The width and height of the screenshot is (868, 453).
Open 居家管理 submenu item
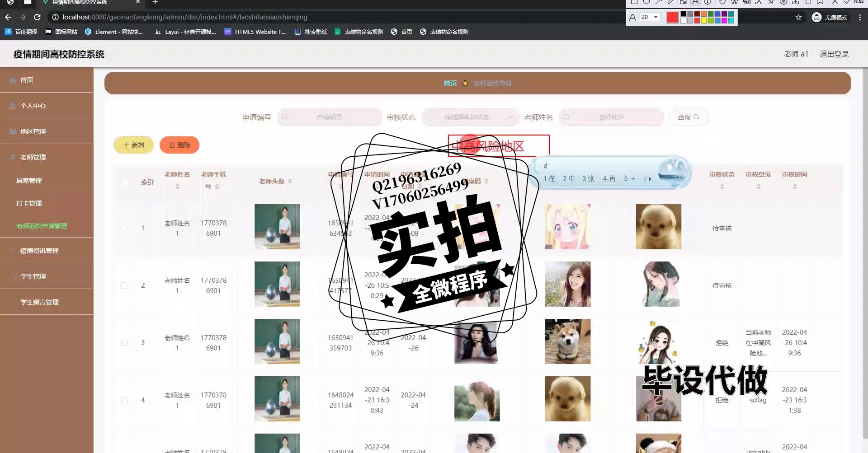coord(29,181)
